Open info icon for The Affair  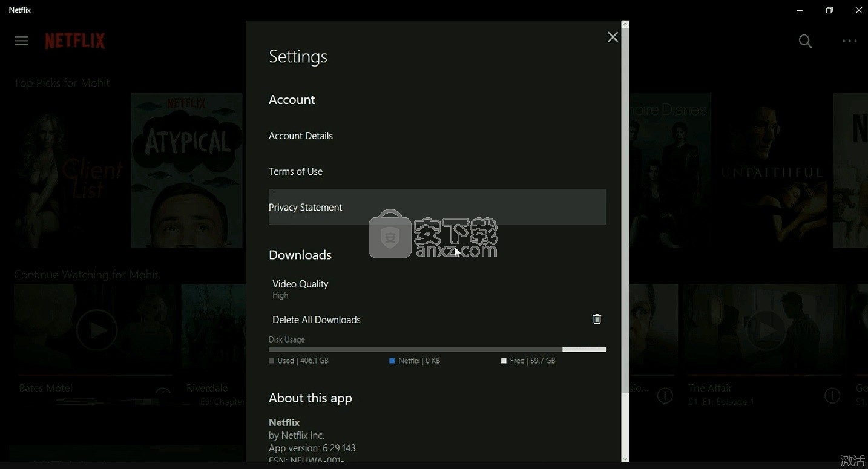point(832,396)
